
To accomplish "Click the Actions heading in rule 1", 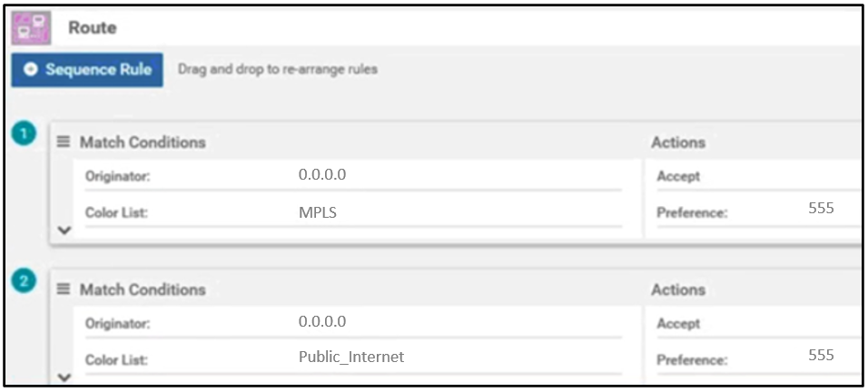I will 678,142.
